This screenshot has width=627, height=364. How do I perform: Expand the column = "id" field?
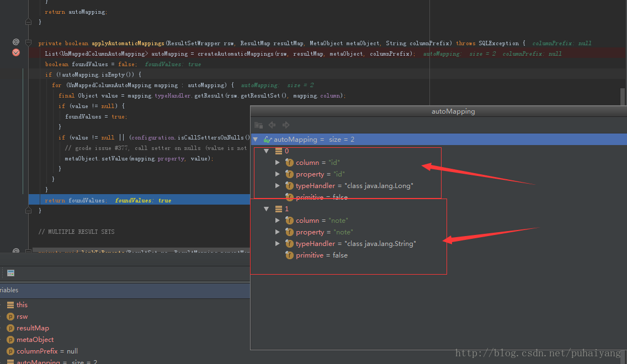click(x=278, y=163)
